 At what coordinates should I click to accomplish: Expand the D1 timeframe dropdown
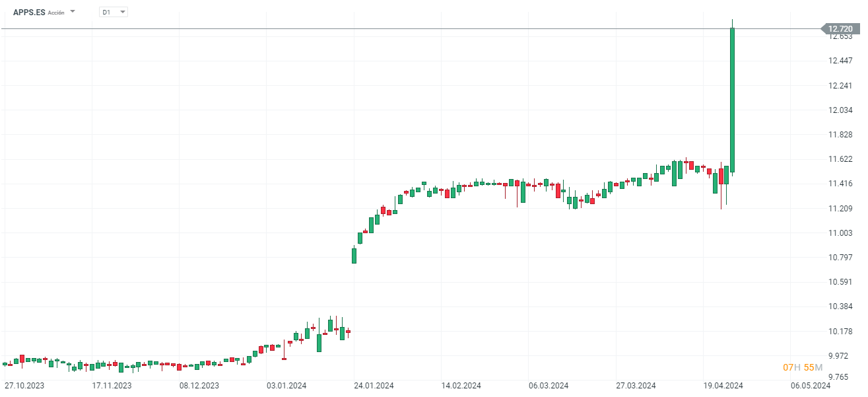coord(122,12)
